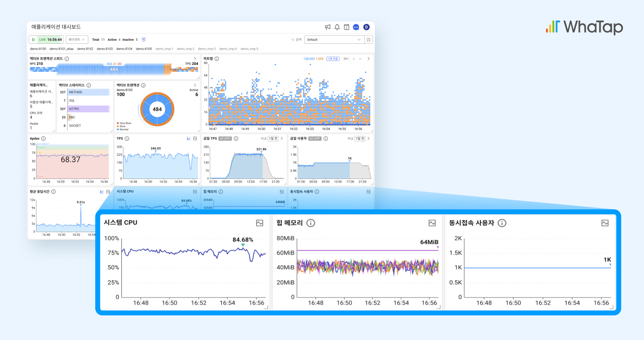644x340 pixels.
Task: Toggle Y축 자동 on the heatmap
Action: pyautogui.click(x=333, y=59)
